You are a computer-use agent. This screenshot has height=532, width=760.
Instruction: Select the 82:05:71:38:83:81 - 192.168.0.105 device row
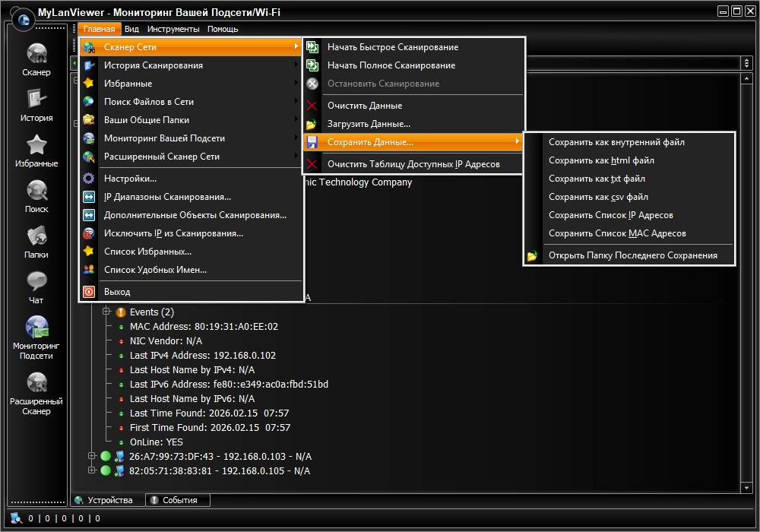[219, 471]
